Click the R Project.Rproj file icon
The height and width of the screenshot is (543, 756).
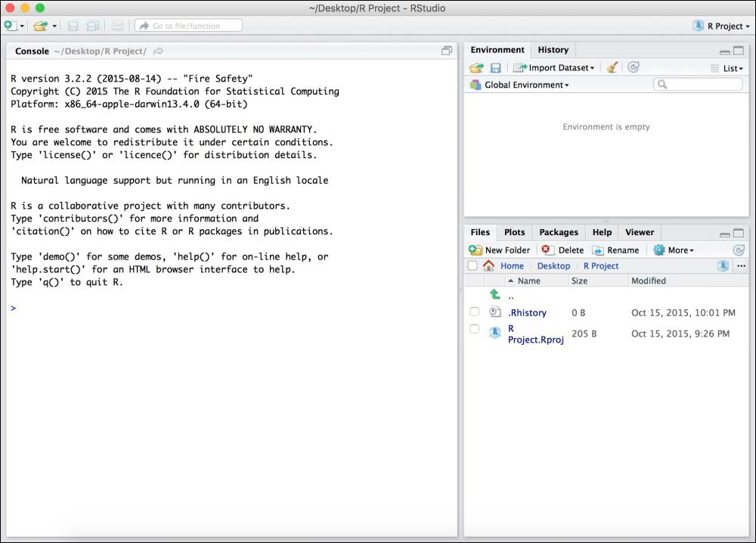494,332
